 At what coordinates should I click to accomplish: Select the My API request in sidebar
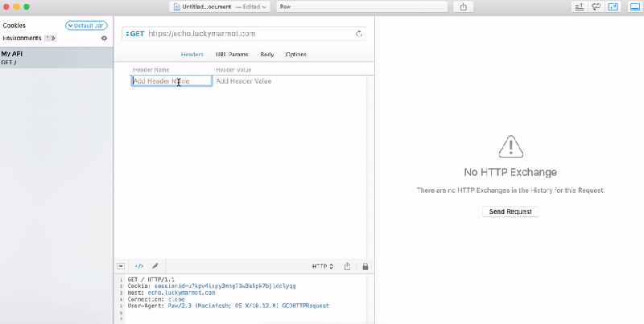click(56, 58)
